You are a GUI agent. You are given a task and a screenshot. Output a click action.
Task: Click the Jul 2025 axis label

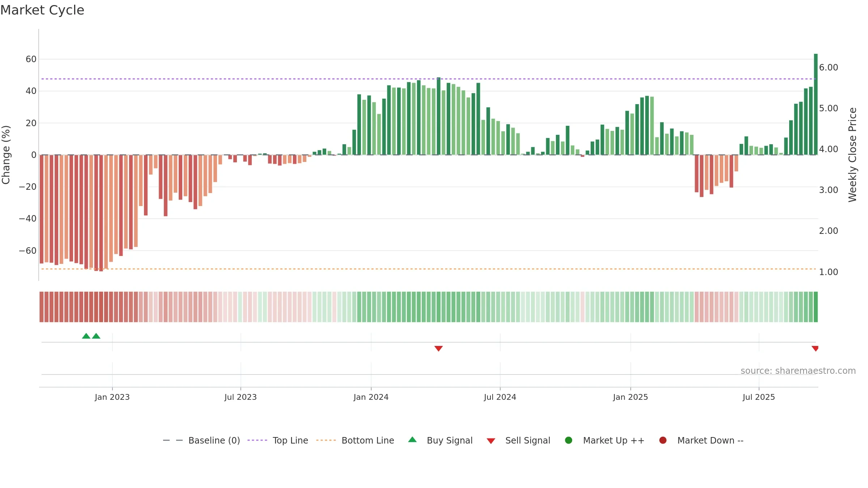click(759, 397)
